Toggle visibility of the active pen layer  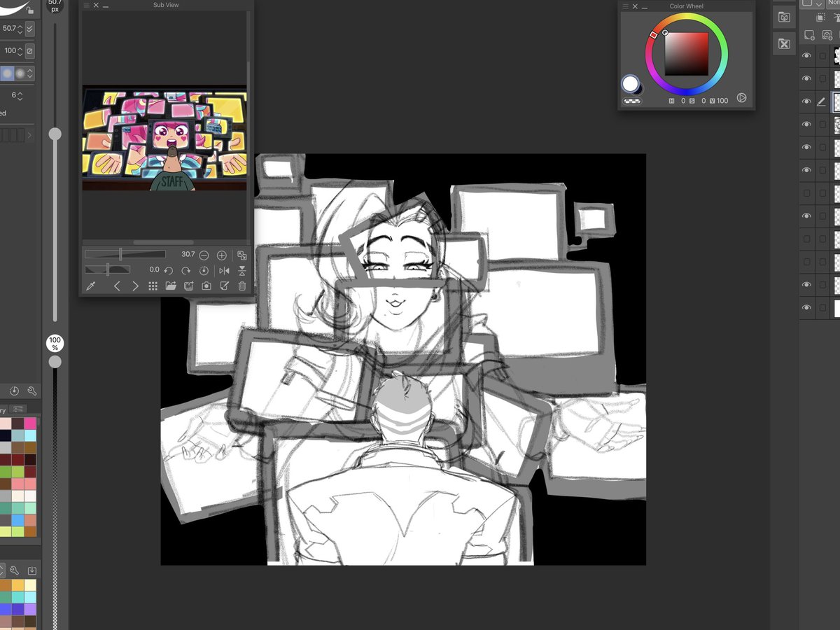tap(806, 101)
